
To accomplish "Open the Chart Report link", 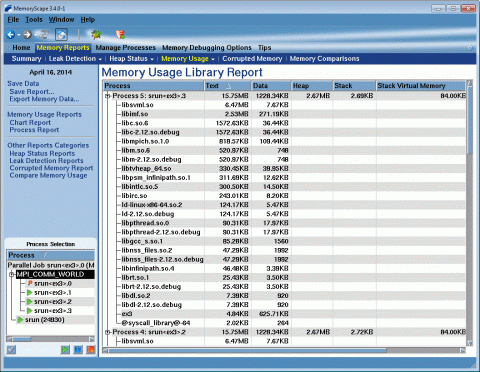I will coord(30,122).
